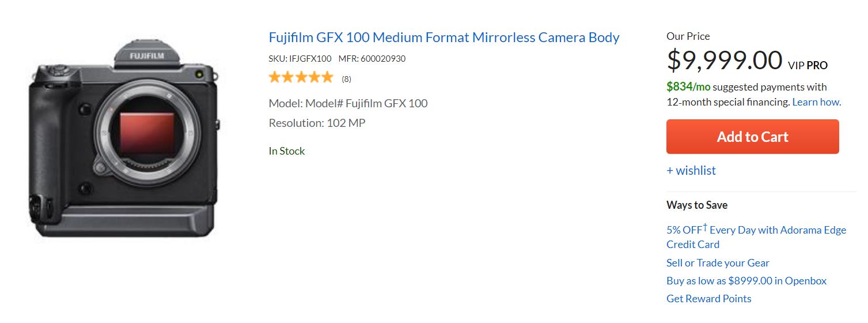Add the camera to your wishlist

[691, 171]
